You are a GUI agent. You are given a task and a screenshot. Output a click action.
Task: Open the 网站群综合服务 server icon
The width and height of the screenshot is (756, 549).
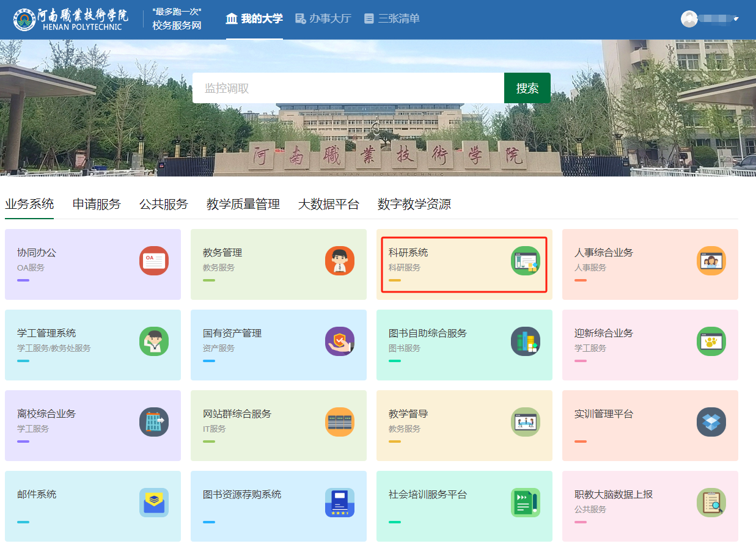340,422
